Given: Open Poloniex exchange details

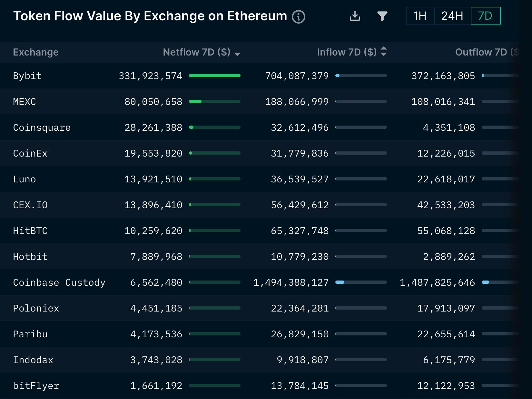Looking at the screenshot, I should click(x=36, y=308).
